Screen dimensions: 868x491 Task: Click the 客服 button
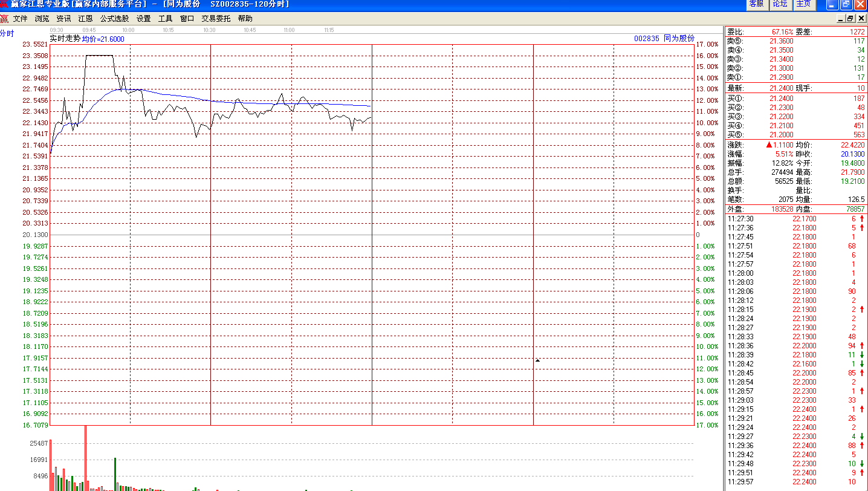click(757, 4)
